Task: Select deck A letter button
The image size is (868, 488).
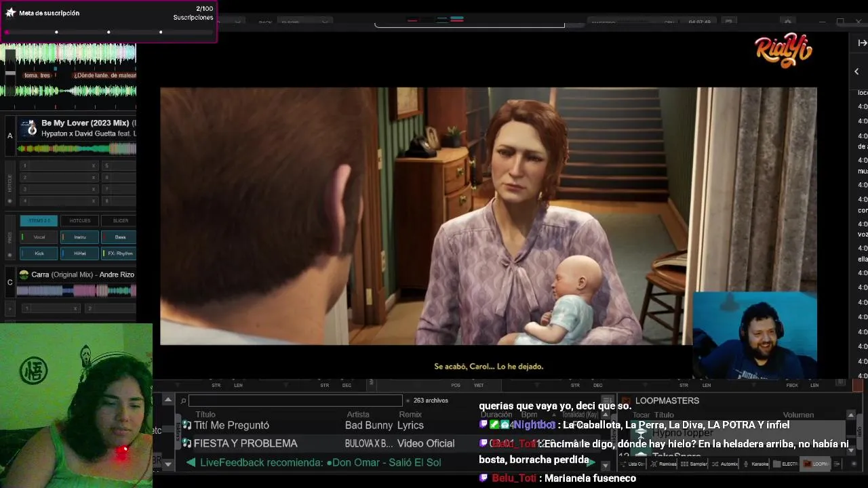Action: tap(9, 136)
